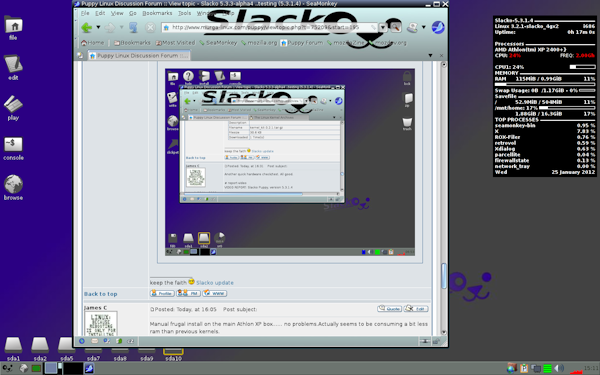
Task: Expand the tab list dropdown arrow
Action: tap(430, 55)
